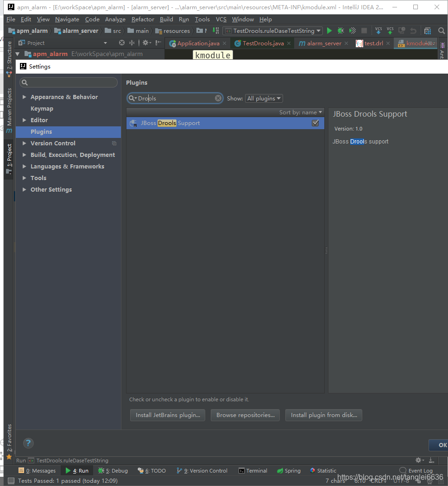Commit changes via VCS up-arrow icon
The image size is (448, 486).
(x=390, y=31)
